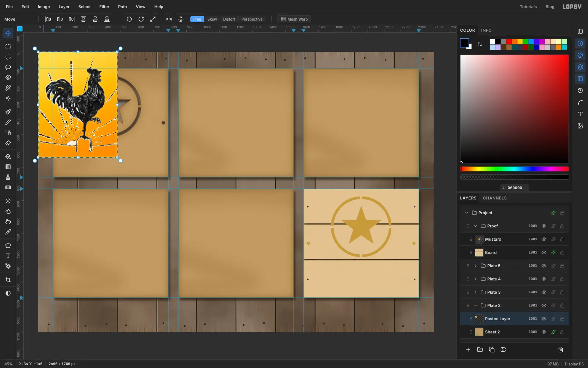Open the Layer menu
The height and width of the screenshot is (368, 588).
pyautogui.click(x=64, y=7)
